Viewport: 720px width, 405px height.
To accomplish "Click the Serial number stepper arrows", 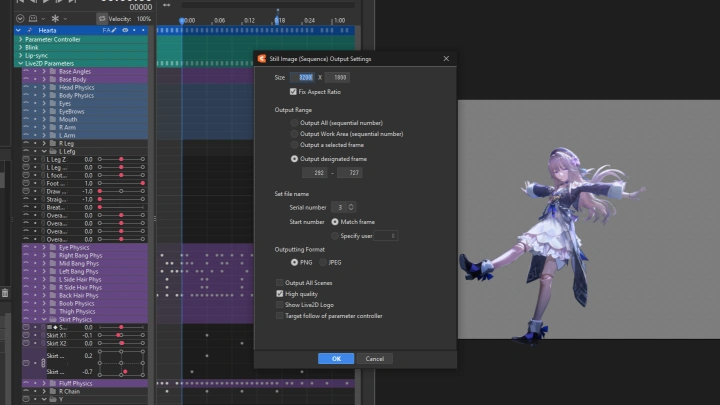I will [351, 207].
